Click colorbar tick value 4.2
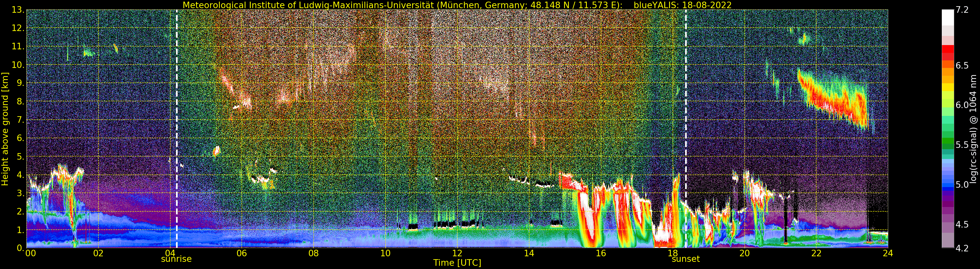This screenshot has width=980, height=269. coord(962,248)
